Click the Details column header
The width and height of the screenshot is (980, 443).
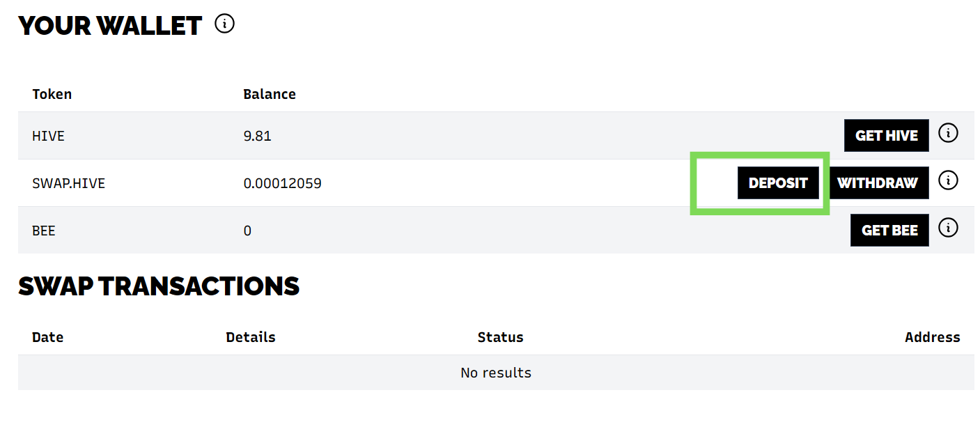250,337
